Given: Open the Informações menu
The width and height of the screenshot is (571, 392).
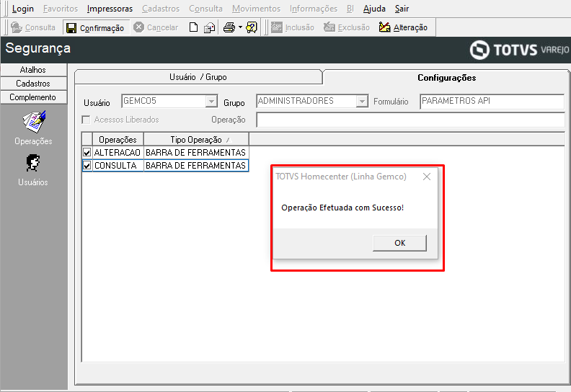Looking at the screenshot, I should [314, 9].
